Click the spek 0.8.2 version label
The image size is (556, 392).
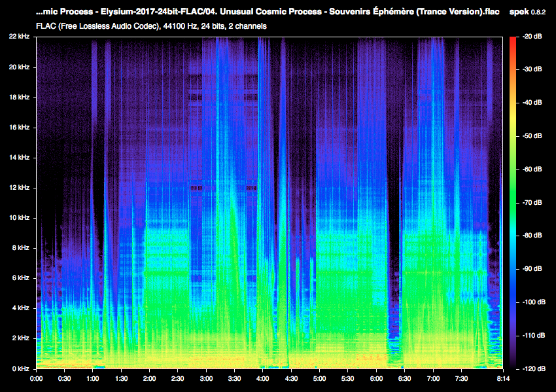[x=527, y=12]
